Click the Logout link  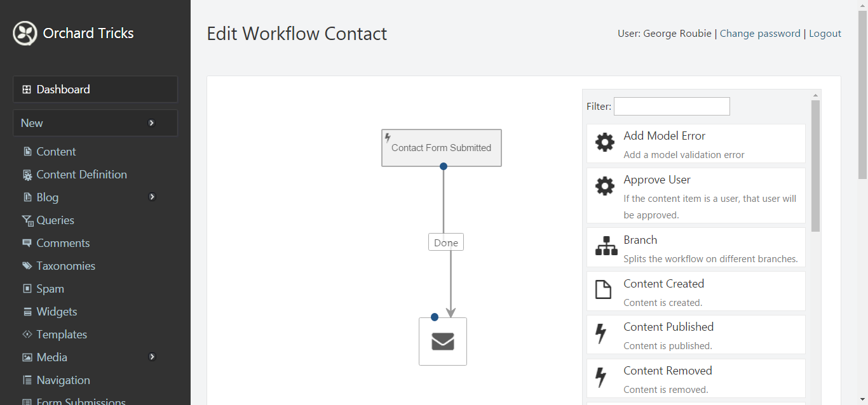point(825,34)
